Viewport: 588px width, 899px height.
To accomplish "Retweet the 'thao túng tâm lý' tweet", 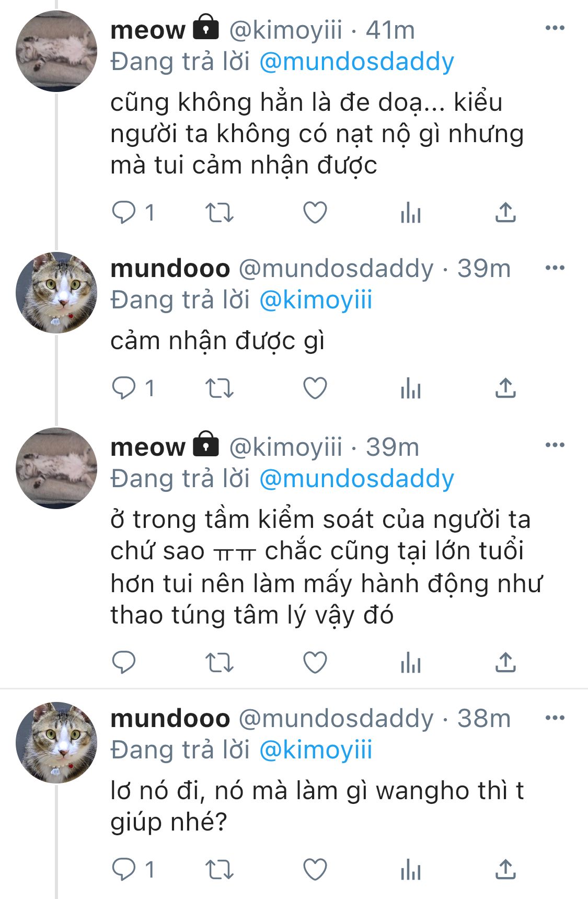I will pyautogui.click(x=219, y=662).
